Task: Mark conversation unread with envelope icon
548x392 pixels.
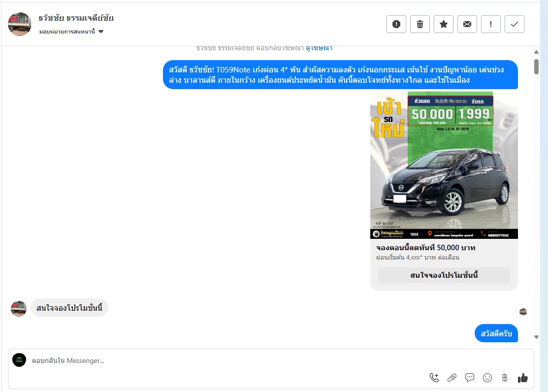Action: (x=467, y=24)
